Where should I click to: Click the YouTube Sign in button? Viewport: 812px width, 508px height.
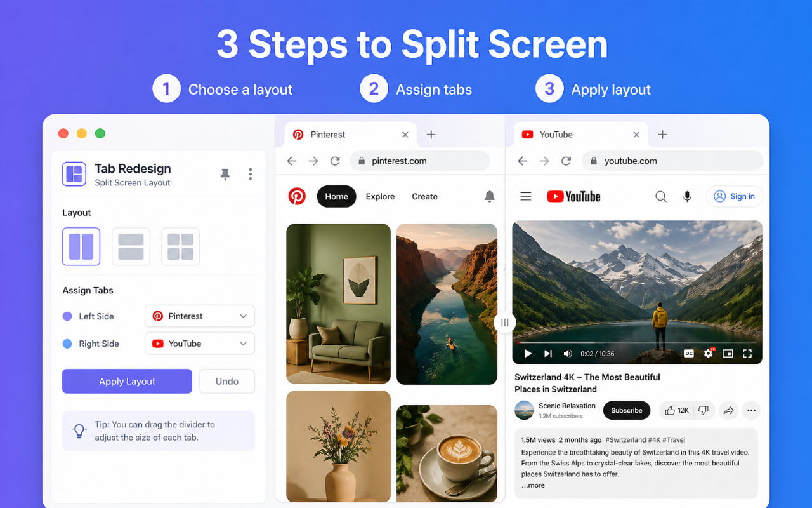[735, 197]
